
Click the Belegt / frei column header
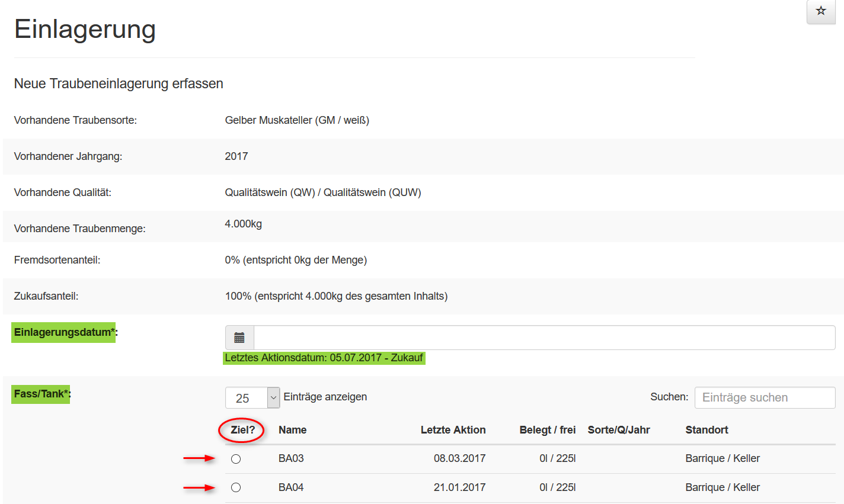(547, 430)
